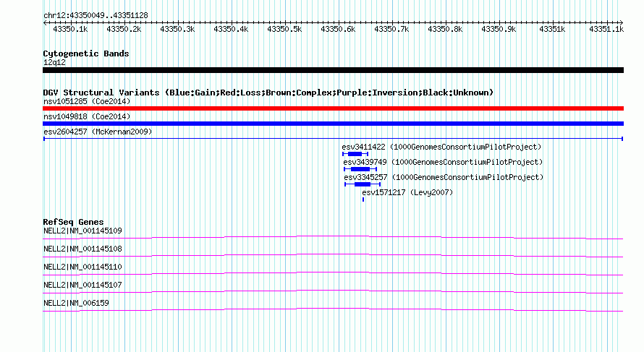This screenshot has height=352, width=644.
Task: Open variant label esv1571217 (Levy2007)
Action: pos(407,192)
